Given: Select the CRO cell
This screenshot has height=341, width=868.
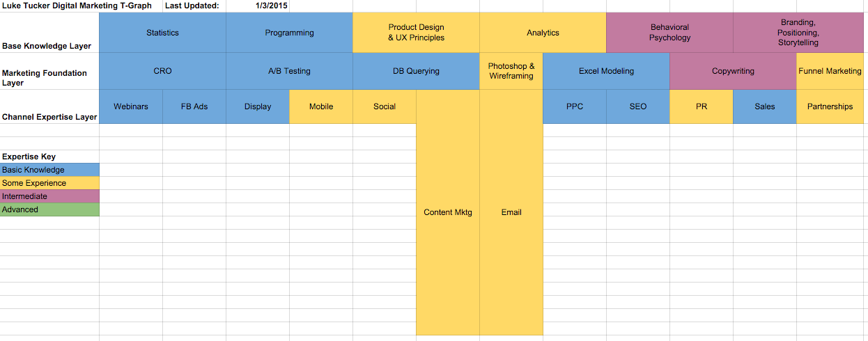Looking at the screenshot, I should coord(162,71).
